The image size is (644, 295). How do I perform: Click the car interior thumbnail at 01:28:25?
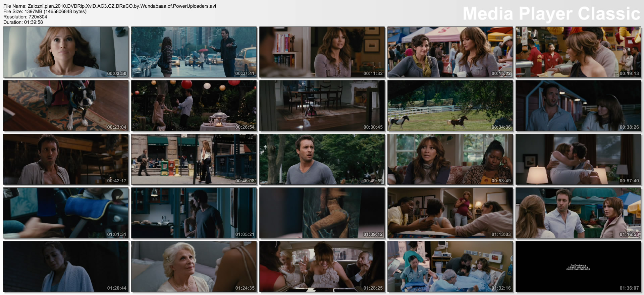[322, 267]
